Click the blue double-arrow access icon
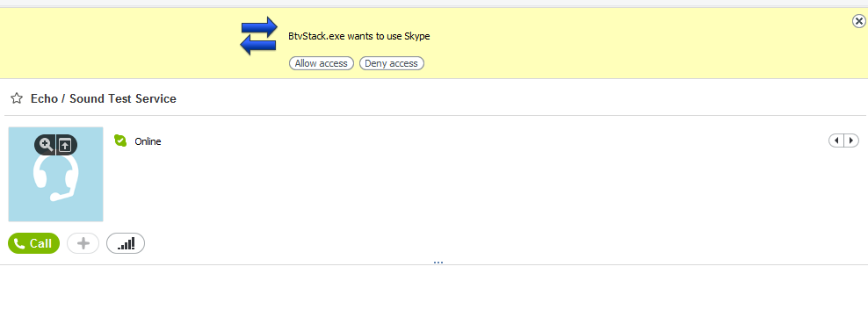This screenshot has width=868, height=317. [258, 36]
